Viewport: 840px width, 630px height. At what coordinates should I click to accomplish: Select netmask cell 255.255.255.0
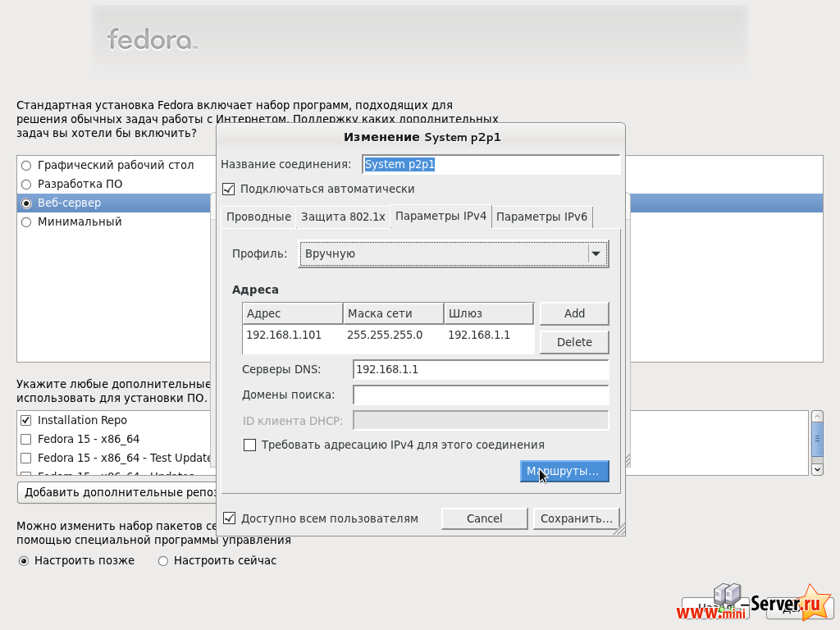385,336
